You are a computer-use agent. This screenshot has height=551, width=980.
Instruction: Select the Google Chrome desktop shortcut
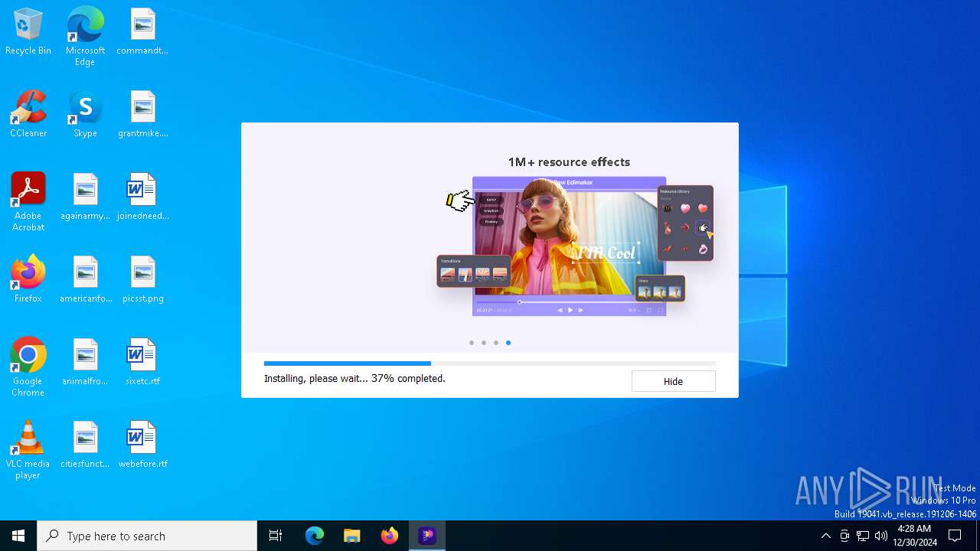tap(28, 367)
